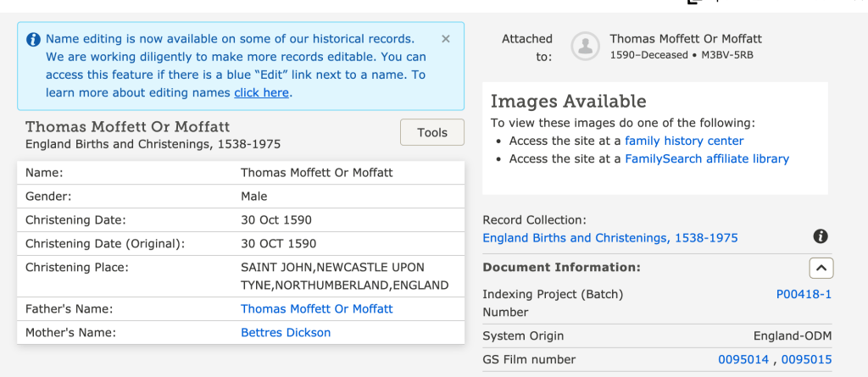
Task: Open the FamilySearch affiliate library link
Action: pyautogui.click(x=706, y=158)
